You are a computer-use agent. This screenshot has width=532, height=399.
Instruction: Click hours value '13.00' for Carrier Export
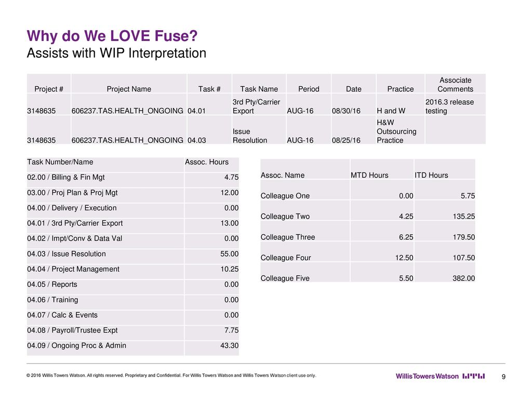tap(229, 223)
